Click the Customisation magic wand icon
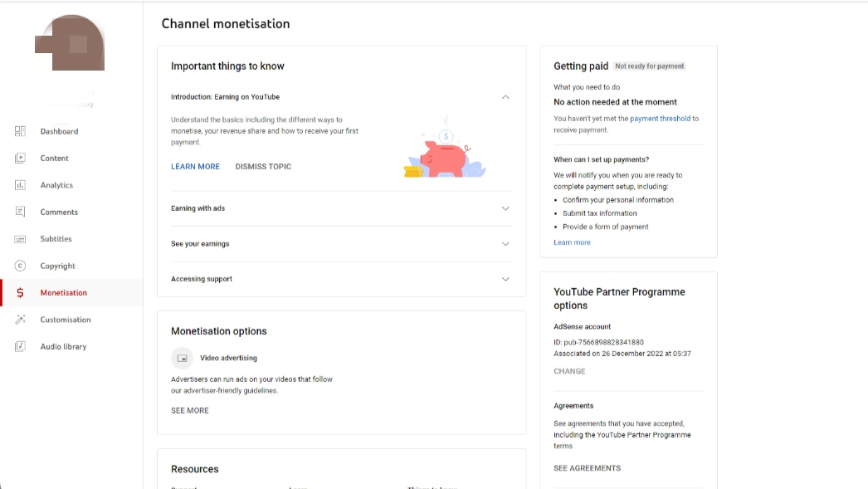868x489 pixels. tap(20, 320)
